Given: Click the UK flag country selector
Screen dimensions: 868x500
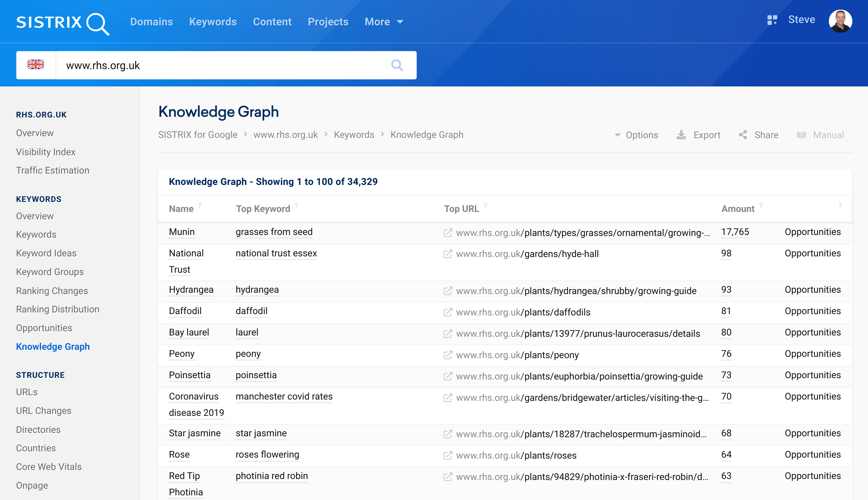Looking at the screenshot, I should 36,65.
